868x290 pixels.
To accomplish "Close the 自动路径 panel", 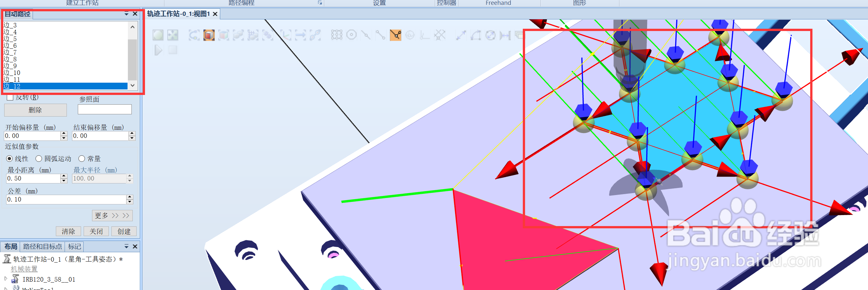I will click(x=135, y=14).
